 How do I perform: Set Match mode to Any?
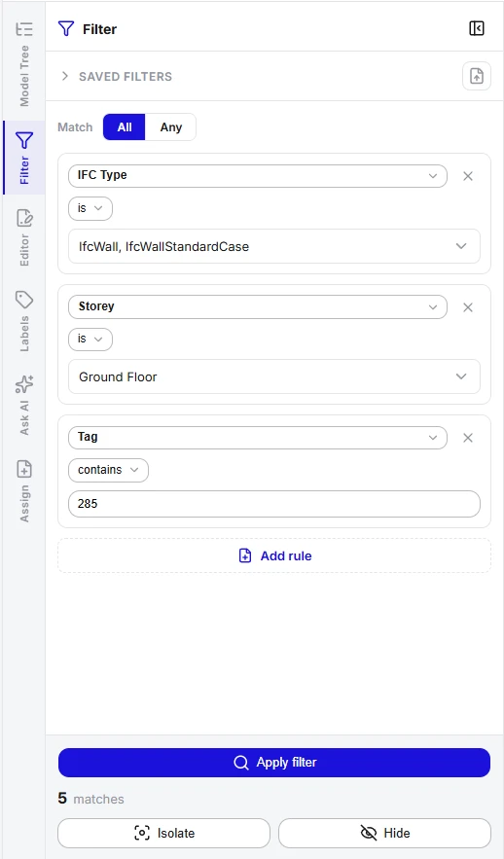[171, 127]
